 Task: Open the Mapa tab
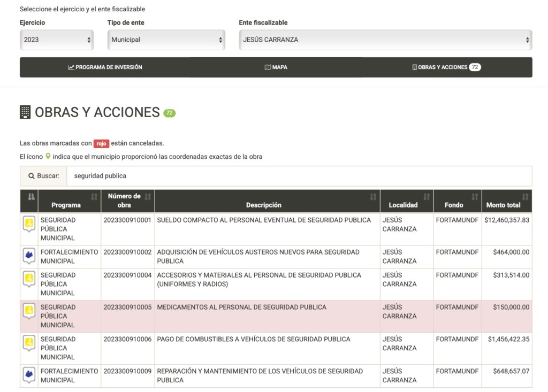coord(276,67)
